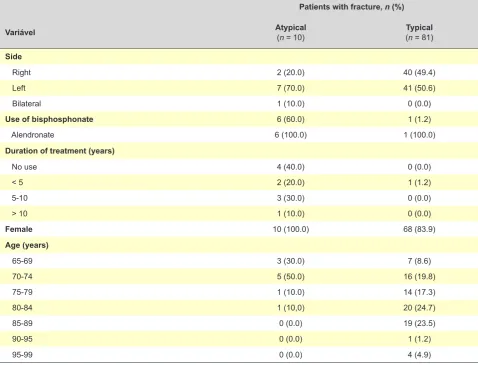This screenshot has width=478, height=365.
Task: Click the '< 5' row label
Action: [17, 182]
